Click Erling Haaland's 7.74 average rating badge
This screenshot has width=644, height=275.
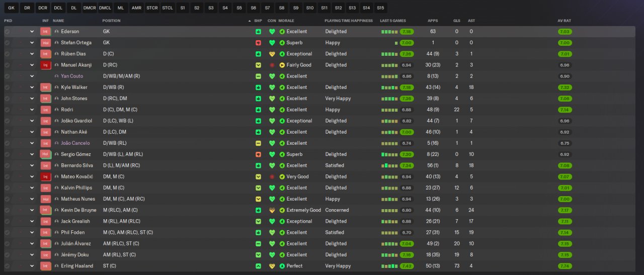[x=565, y=266]
